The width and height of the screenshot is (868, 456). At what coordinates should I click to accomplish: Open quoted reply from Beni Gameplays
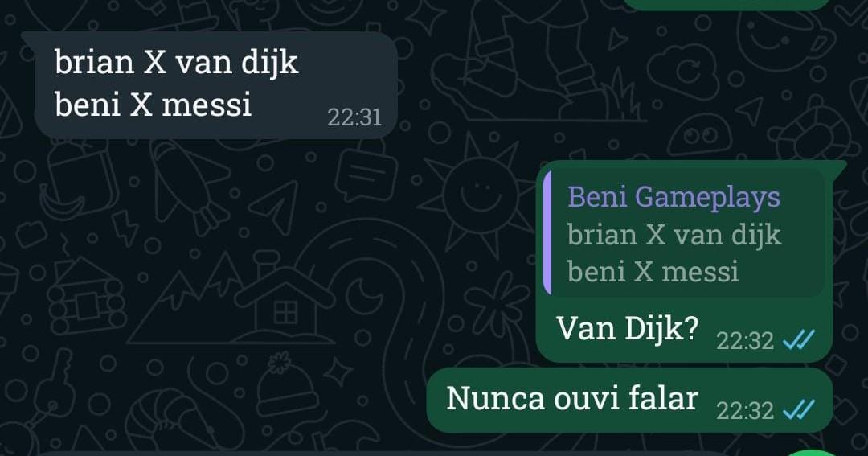[684, 233]
